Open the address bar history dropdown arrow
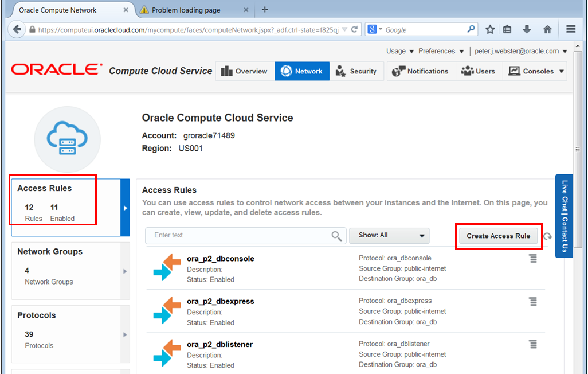This screenshot has height=374, width=588. (x=344, y=30)
